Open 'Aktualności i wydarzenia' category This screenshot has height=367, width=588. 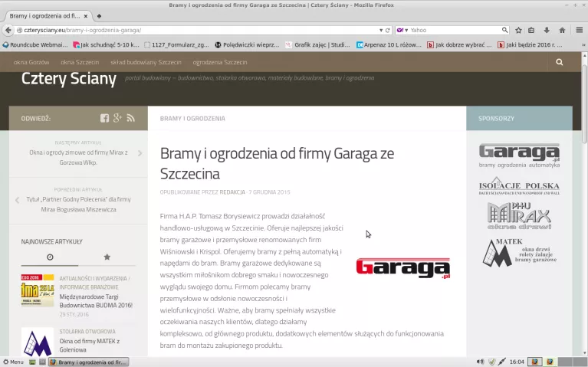[x=93, y=279]
